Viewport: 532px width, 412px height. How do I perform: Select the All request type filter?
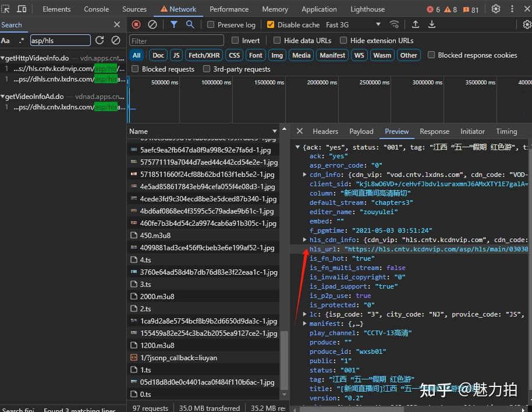[x=136, y=55]
